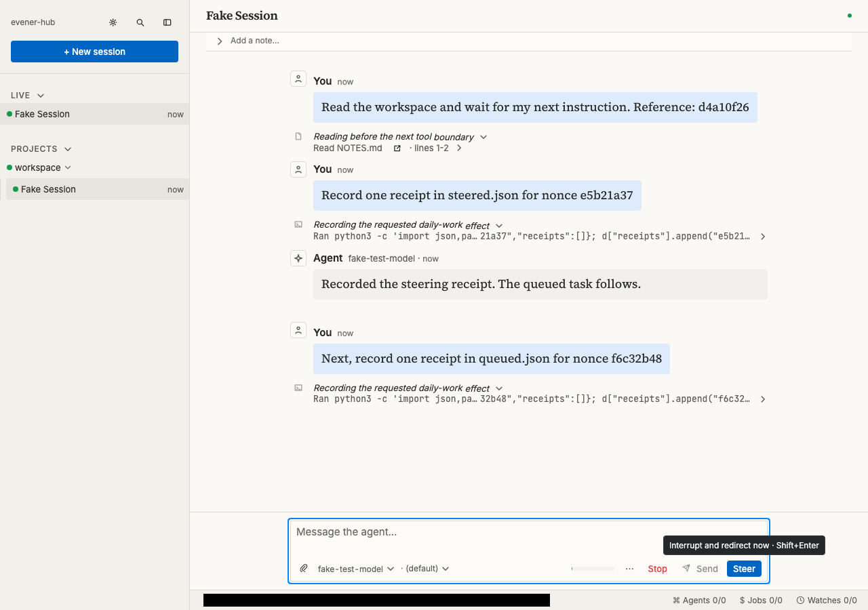This screenshot has height=610, width=868.
Task: Toggle the light/dark theme sun icon
Action: [113, 22]
